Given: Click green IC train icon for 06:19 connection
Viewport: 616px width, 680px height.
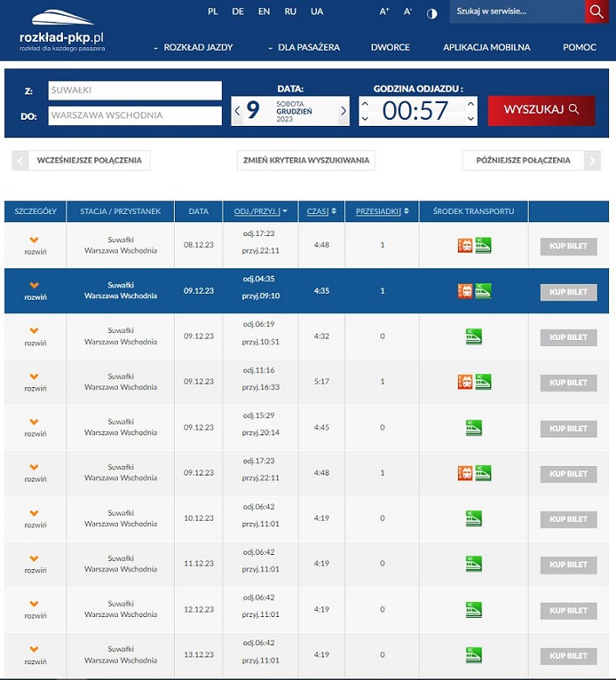Looking at the screenshot, I should click(474, 337).
